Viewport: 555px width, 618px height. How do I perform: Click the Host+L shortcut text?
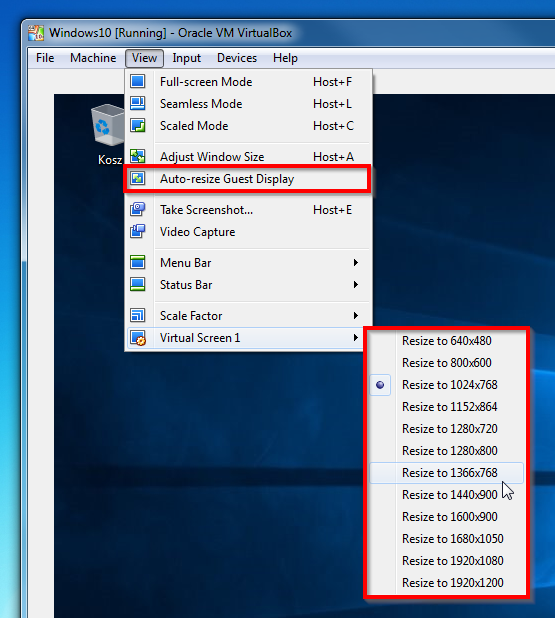coord(332,104)
